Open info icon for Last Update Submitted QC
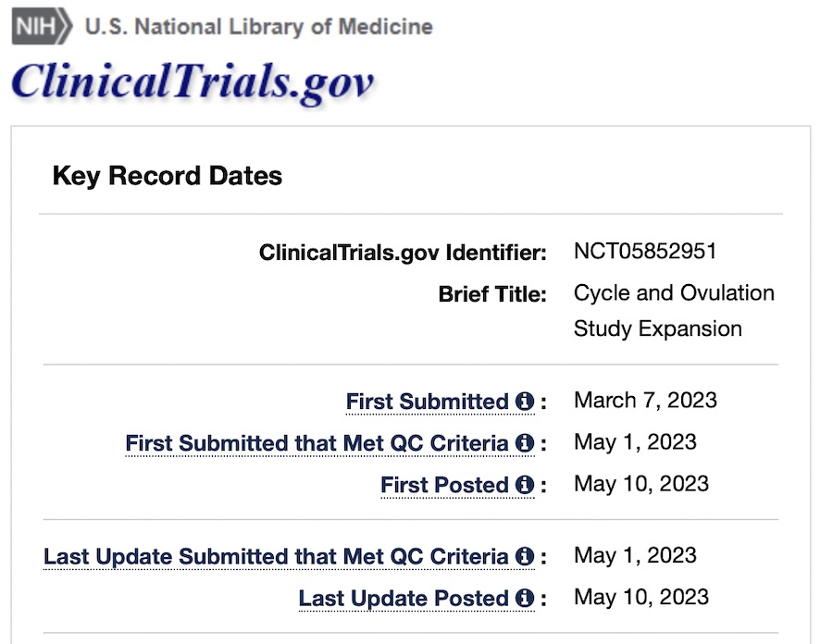 point(525,557)
